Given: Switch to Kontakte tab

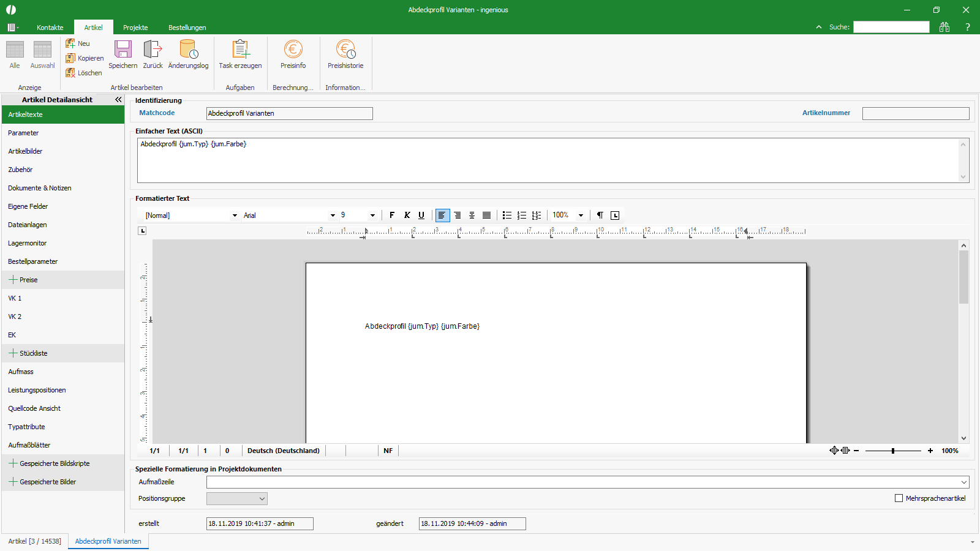Looking at the screenshot, I should 50,28.
